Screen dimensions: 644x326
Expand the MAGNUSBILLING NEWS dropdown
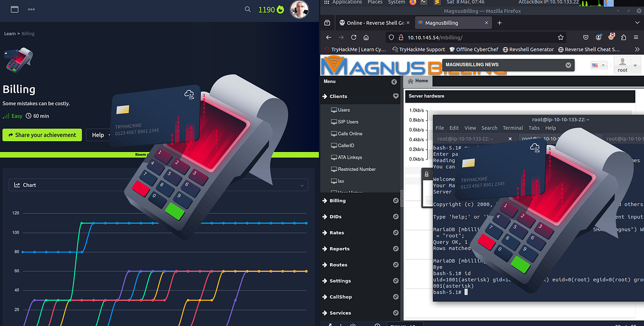pyautogui.click(x=568, y=65)
